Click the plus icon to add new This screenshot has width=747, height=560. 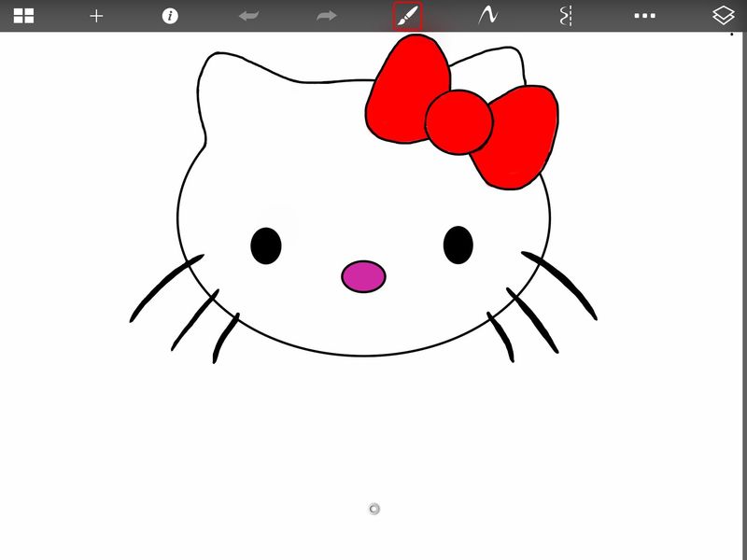tap(96, 16)
